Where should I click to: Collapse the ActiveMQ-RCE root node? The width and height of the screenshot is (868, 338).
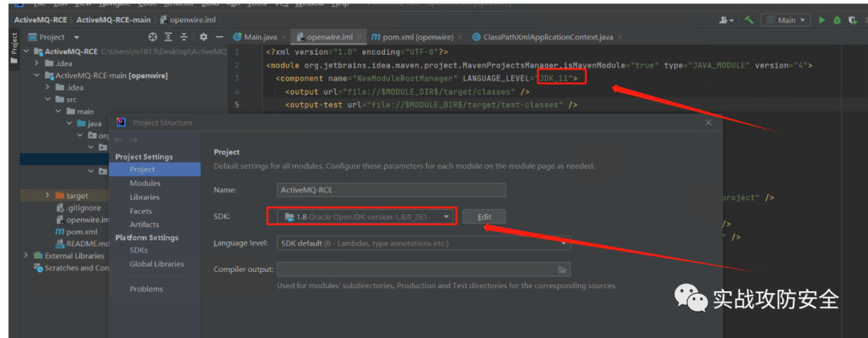coord(27,52)
